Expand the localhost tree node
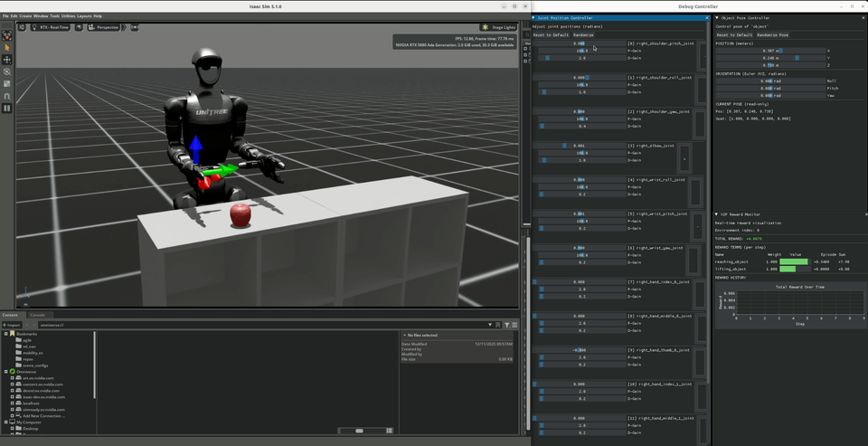 (13, 403)
